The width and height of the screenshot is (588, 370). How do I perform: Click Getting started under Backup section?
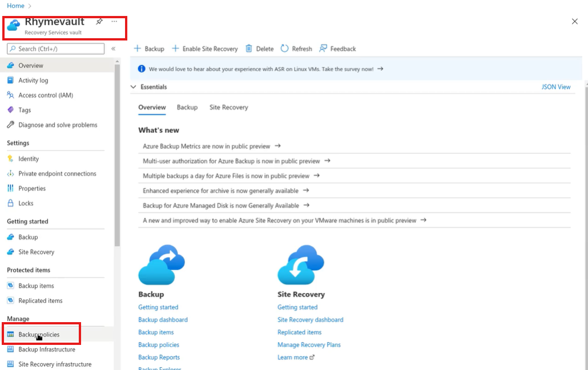point(158,307)
